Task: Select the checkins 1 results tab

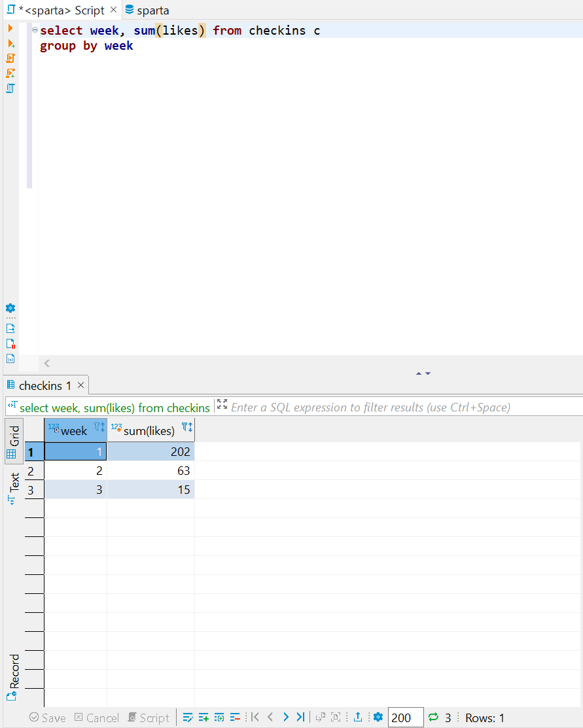Action: point(45,385)
